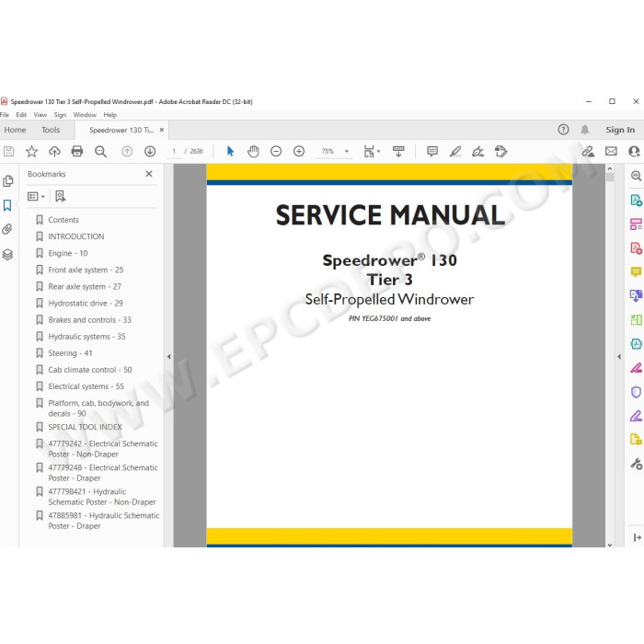This screenshot has width=644, height=644.
Task: Zoom out with the minus icon
Action: (x=276, y=152)
